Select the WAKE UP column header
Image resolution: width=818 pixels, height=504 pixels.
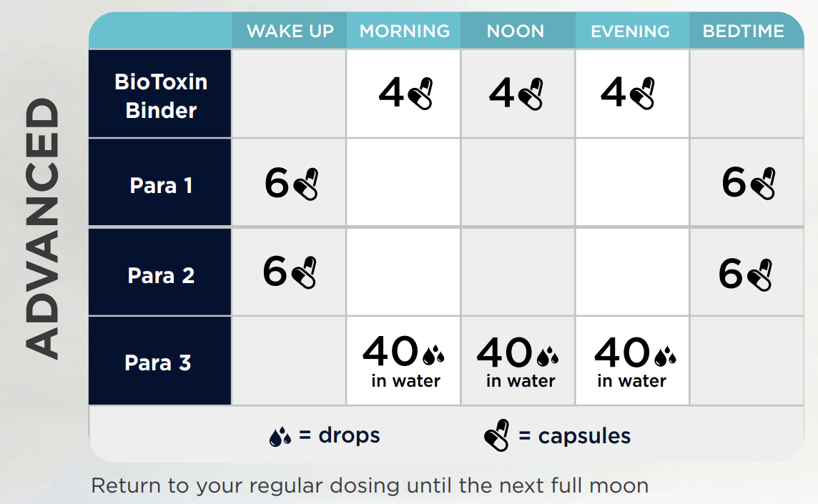290,31
